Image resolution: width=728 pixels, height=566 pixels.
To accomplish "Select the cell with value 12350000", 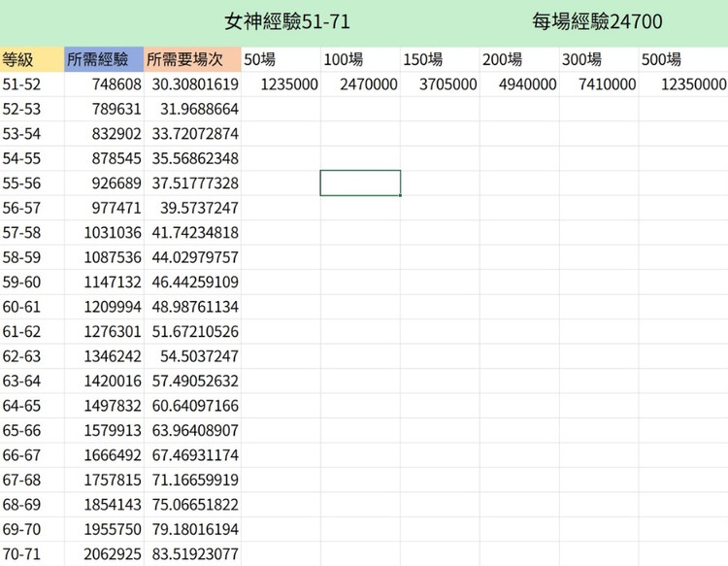I will click(683, 84).
